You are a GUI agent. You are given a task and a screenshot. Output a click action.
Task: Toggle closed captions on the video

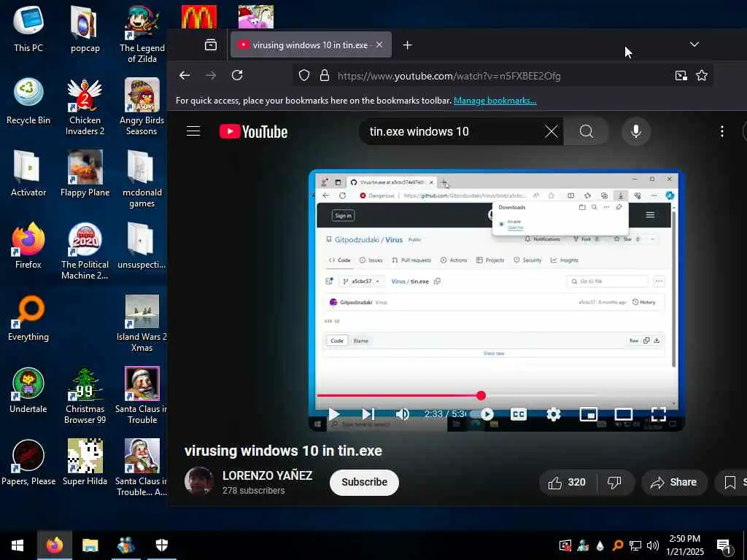click(519, 414)
